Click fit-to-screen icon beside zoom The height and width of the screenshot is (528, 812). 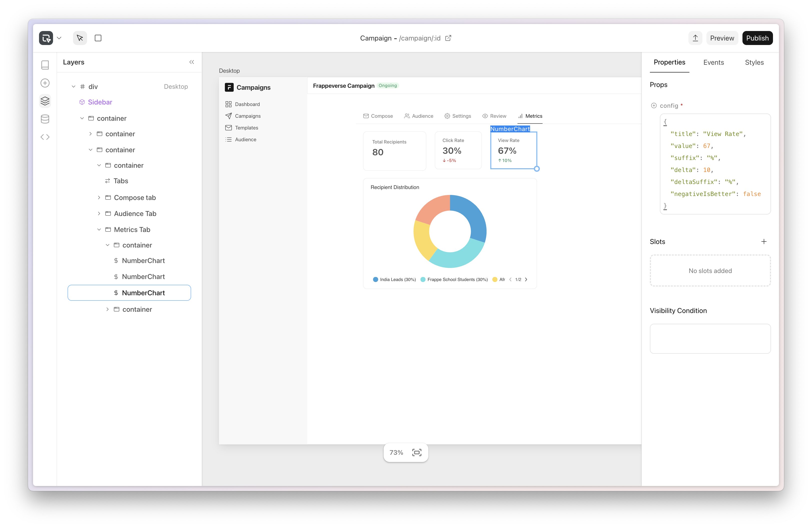pos(417,452)
